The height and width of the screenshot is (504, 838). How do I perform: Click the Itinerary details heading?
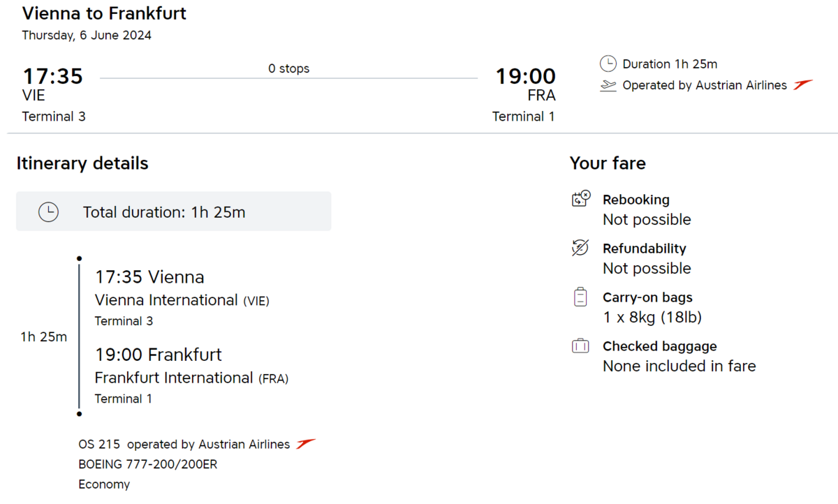(x=82, y=163)
